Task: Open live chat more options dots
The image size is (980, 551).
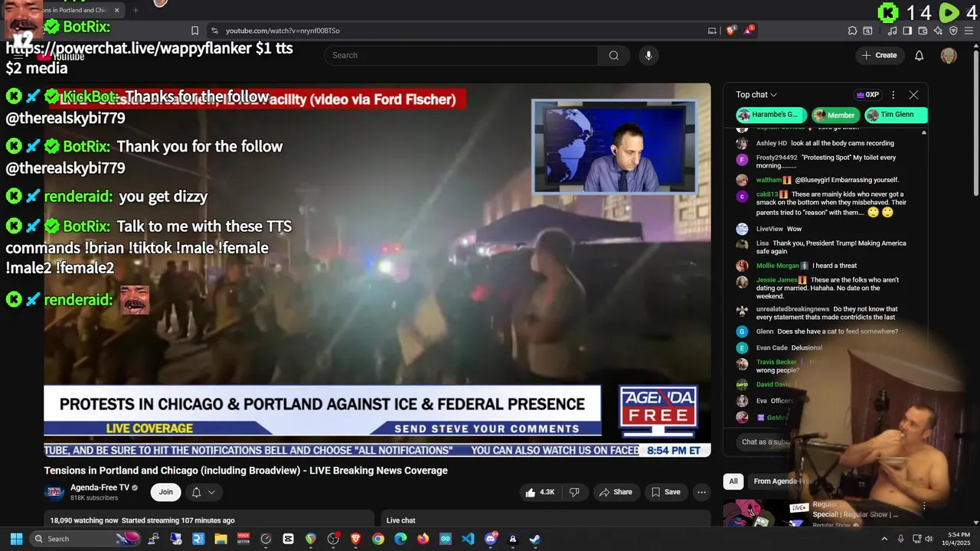Action: (x=893, y=95)
